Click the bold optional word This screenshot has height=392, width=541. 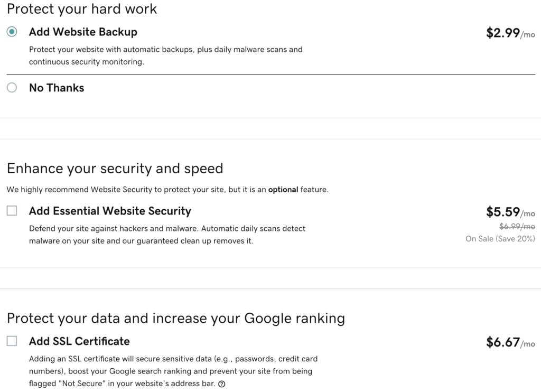point(283,190)
